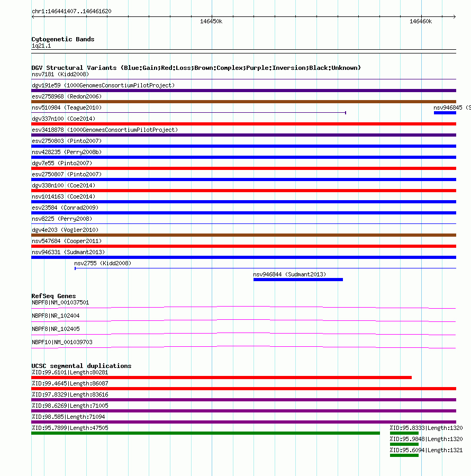Click the chr1:146441407..146461620 region label
This screenshot has width=471, height=476.
(71, 11)
